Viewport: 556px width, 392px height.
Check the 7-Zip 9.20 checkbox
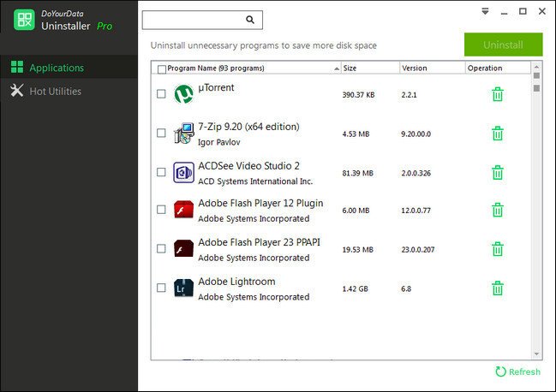[x=161, y=133]
